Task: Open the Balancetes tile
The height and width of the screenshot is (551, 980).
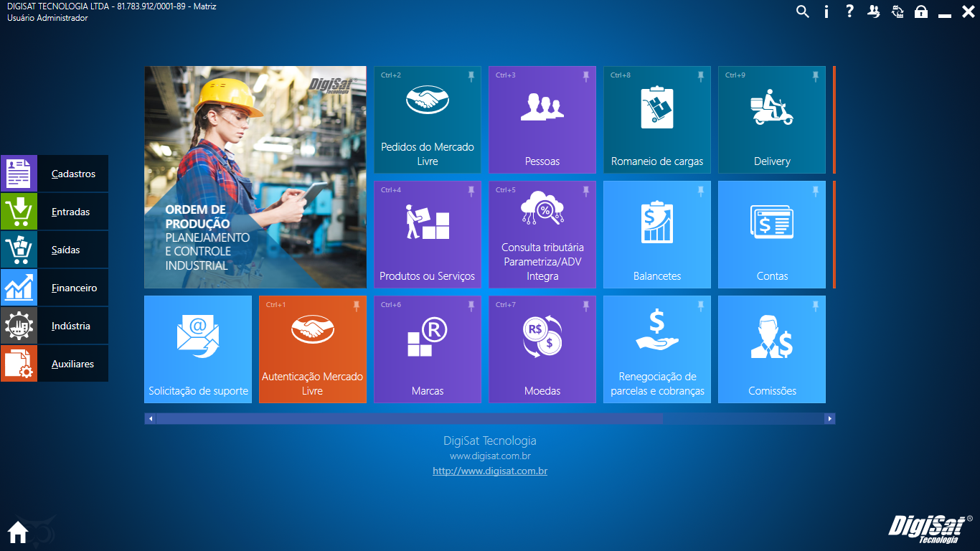Action: [x=657, y=235]
